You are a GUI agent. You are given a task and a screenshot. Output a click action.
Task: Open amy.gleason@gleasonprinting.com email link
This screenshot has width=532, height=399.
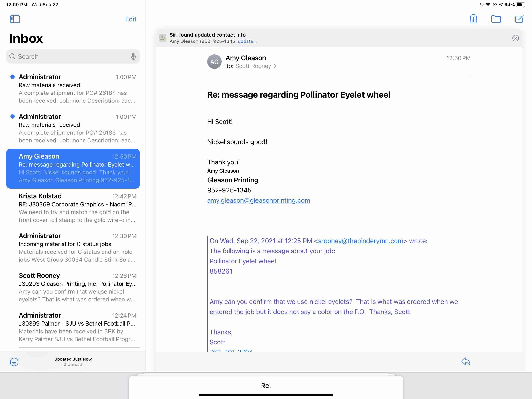tap(258, 200)
